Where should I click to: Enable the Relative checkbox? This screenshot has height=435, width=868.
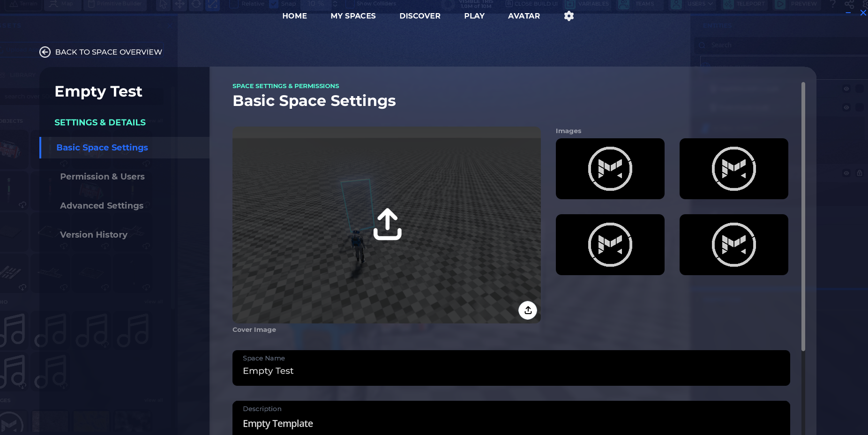233,3
